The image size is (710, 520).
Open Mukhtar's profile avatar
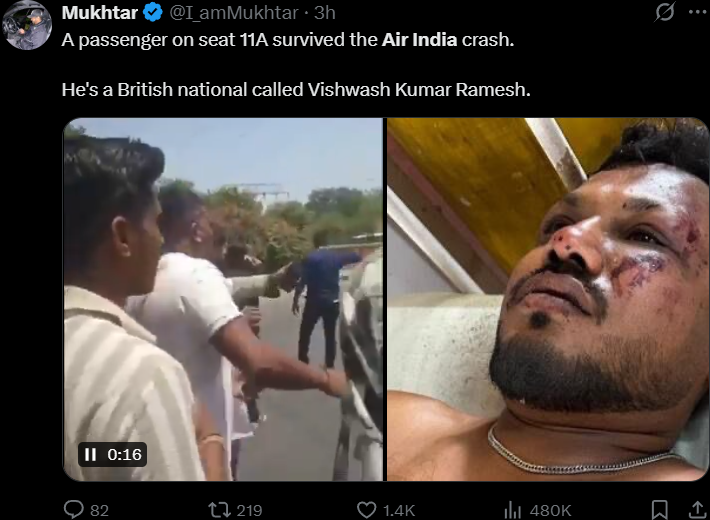click(27, 25)
